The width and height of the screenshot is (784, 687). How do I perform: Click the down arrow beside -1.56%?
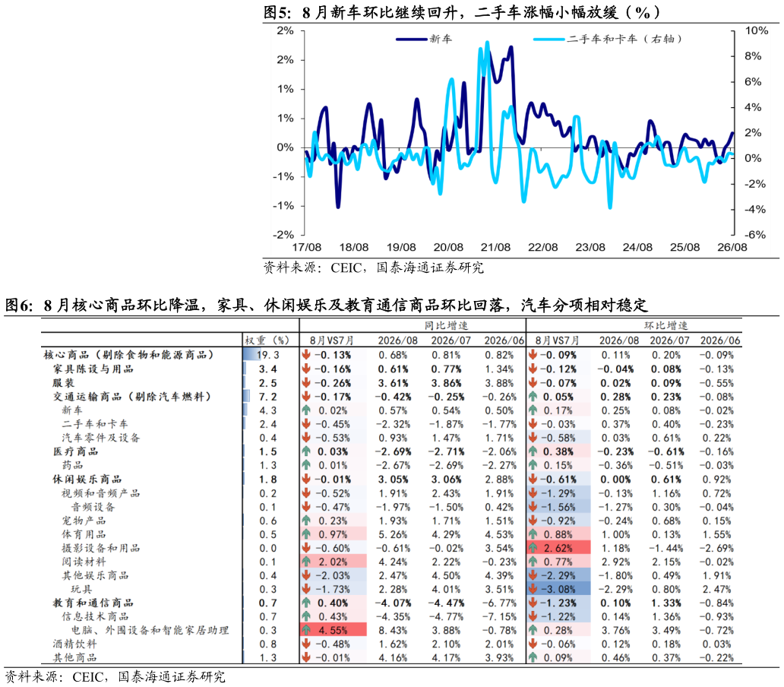[x=533, y=506]
